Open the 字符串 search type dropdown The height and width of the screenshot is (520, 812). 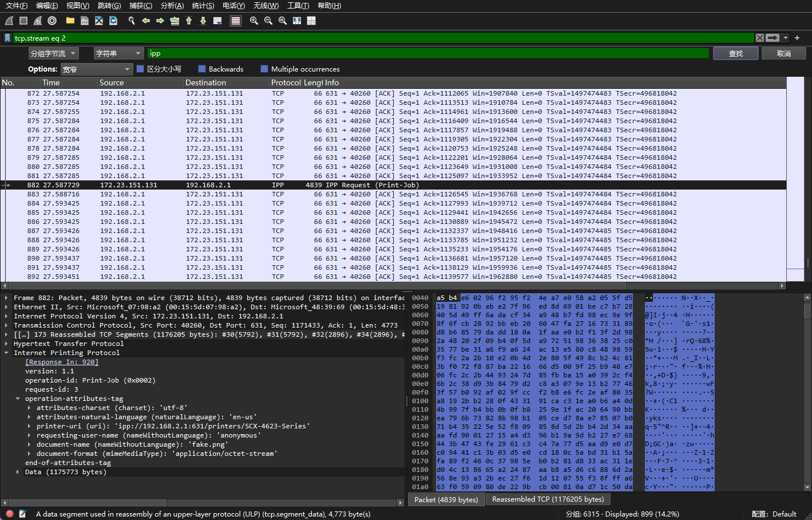tap(119, 53)
